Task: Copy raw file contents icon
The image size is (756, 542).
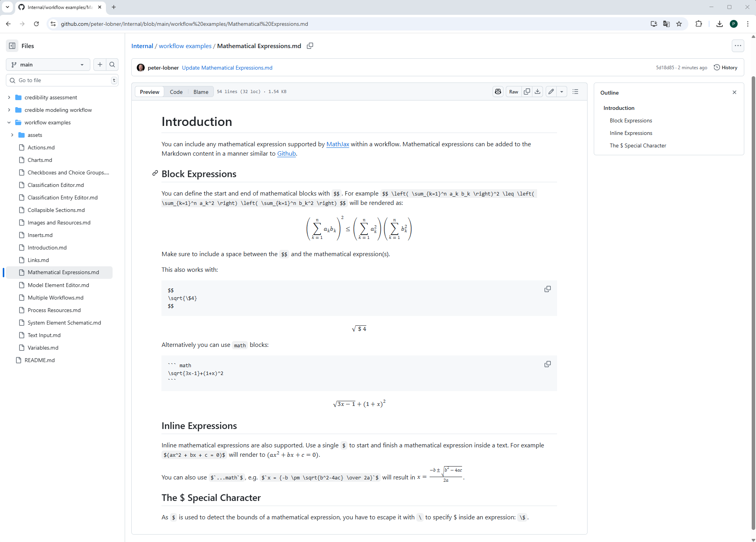Action: coord(527,92)
